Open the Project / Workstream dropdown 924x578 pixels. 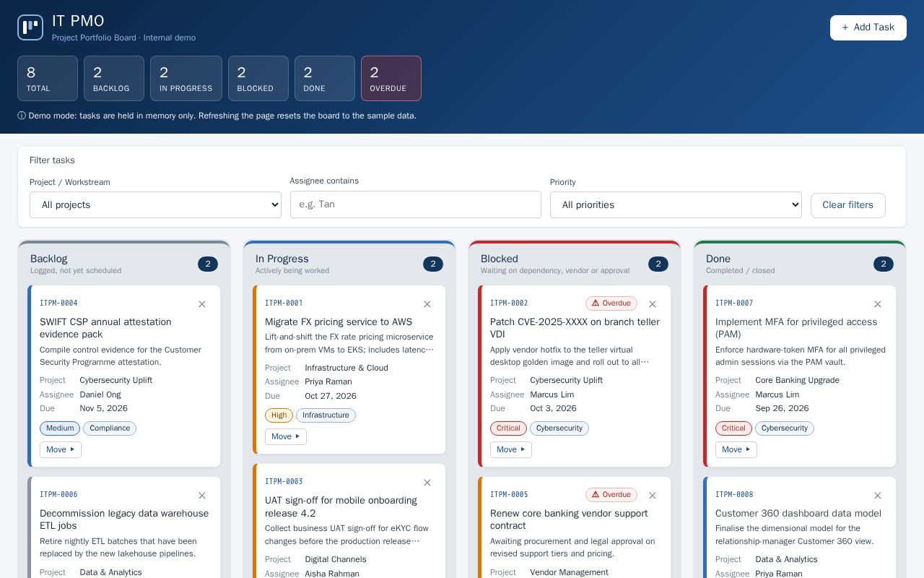155,204
